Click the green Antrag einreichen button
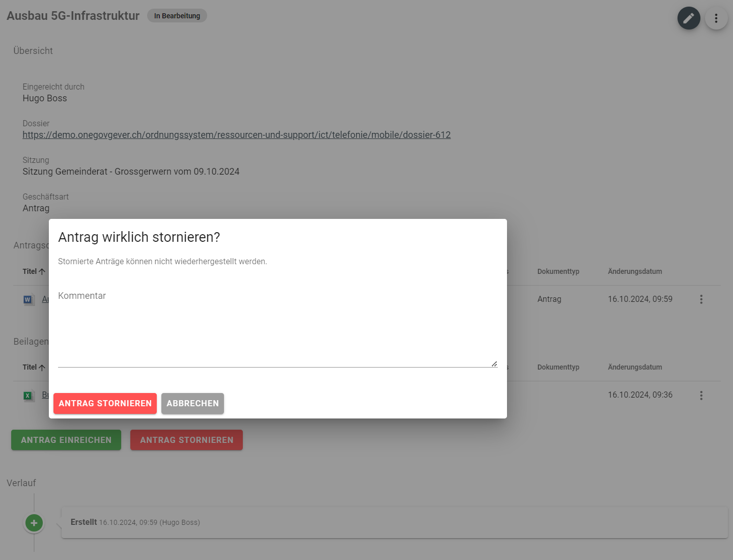 (66, 440)
